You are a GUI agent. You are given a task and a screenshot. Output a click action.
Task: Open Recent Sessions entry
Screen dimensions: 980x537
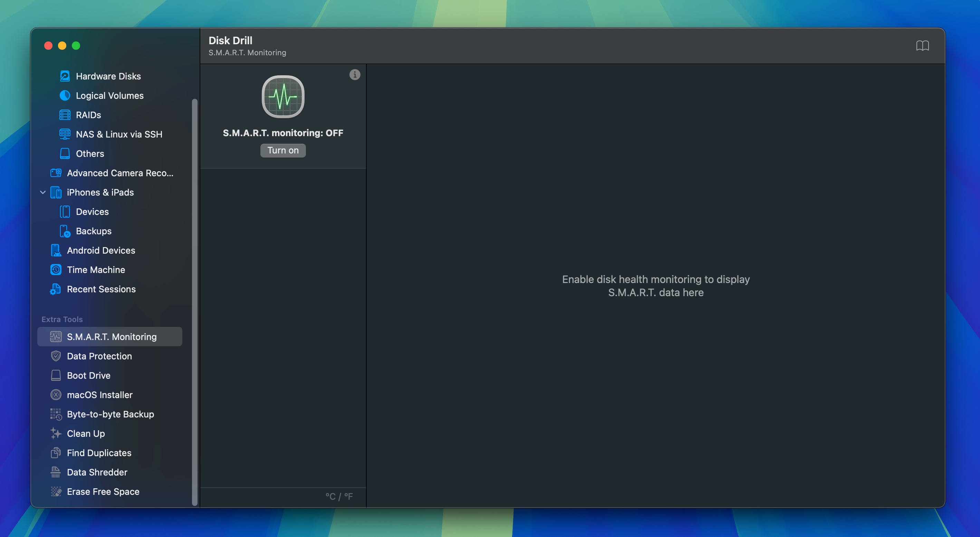click(101, 289)
